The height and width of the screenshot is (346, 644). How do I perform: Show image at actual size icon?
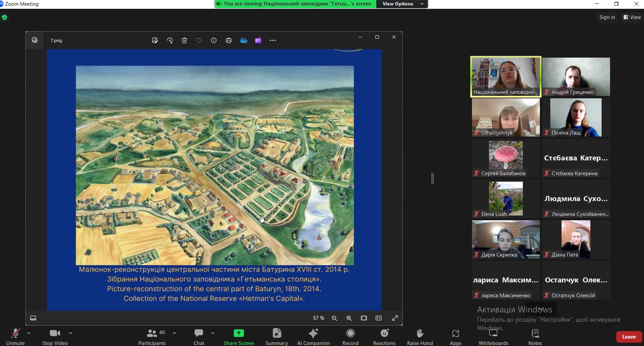tap(379, 318)
